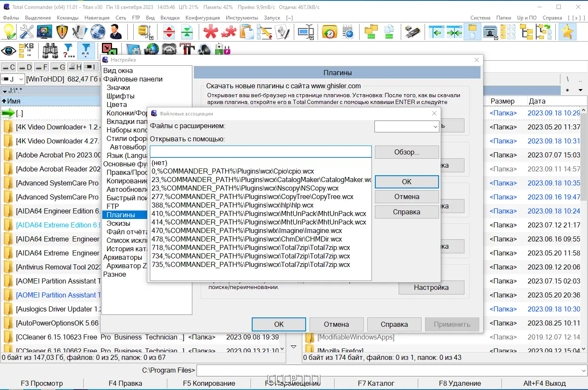The image size is (588, 390).
Task: Open the Навигация menu
Action: pos(97,18)
